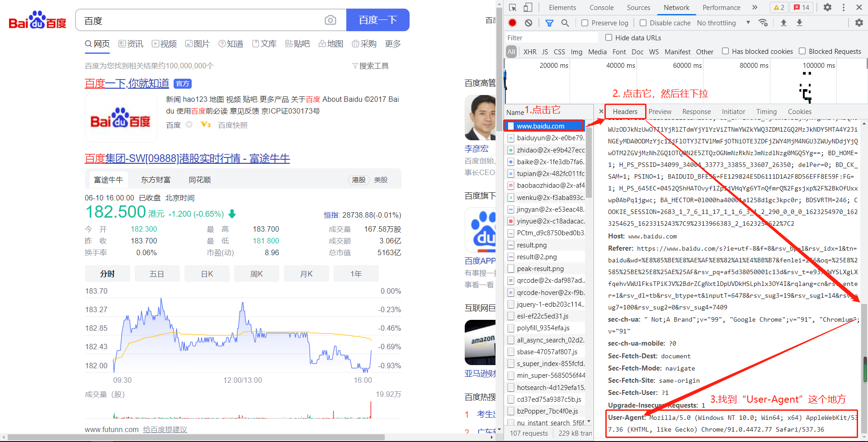Screen dimensions: 868x442
Task: Switch to the 美股 market toggle
Action: (x=381, y=180)
